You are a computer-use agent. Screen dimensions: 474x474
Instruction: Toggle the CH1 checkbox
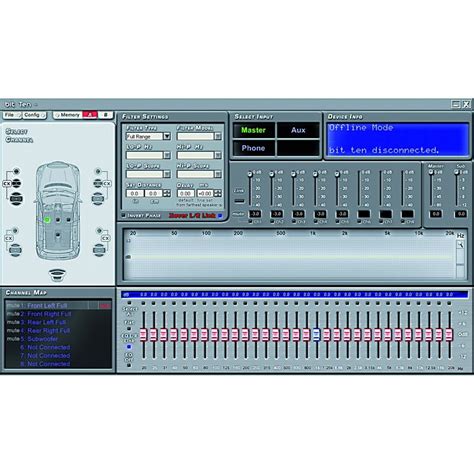click(x=250, y=221)
